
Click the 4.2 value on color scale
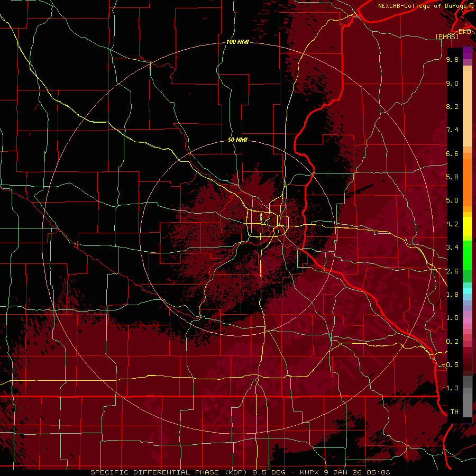(452, 224)
